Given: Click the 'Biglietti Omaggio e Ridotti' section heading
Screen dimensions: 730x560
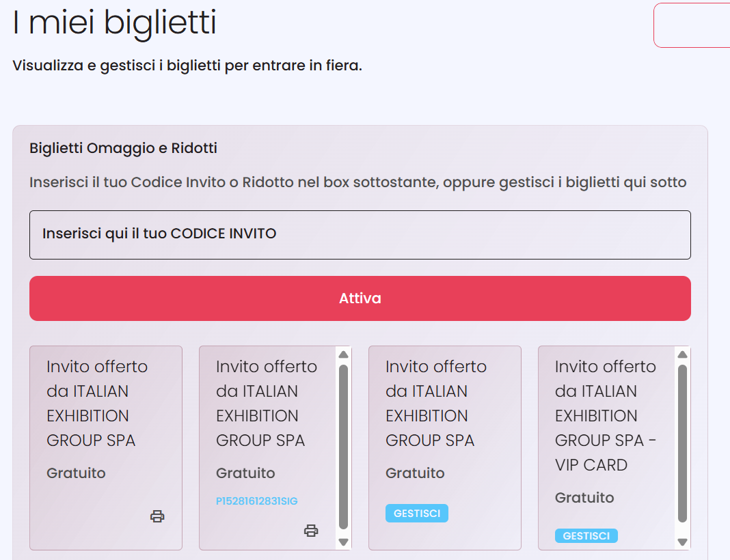Looking at the screenshot, I should [x=123, y=148].
